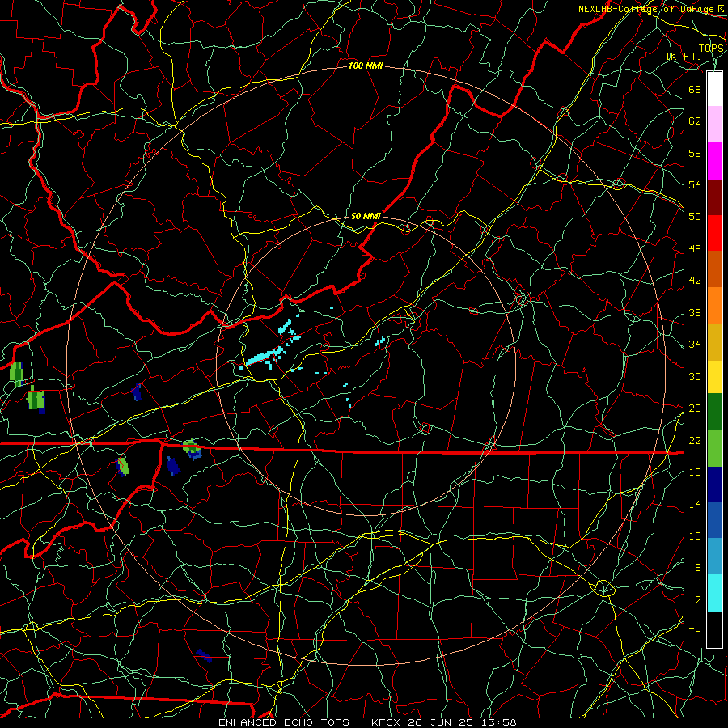Select the light green 26 kft swatch

pyautogui.click(x=714, y=448)
